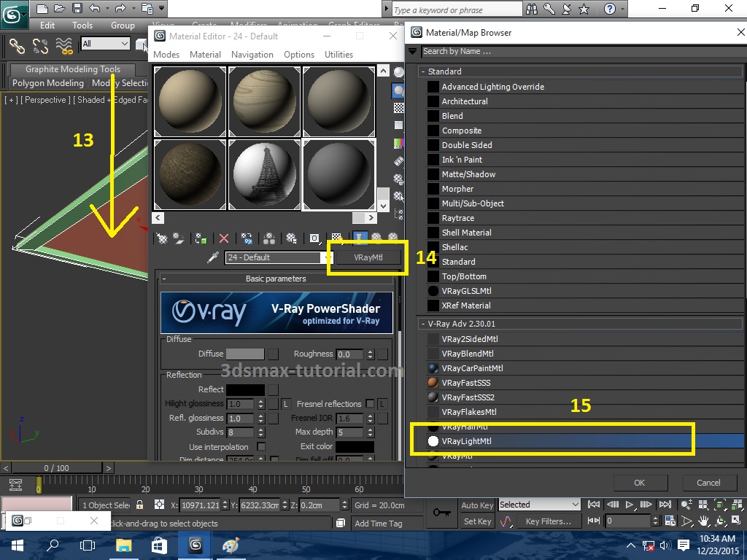Collapse the Standard materials group
The height and width of the screenshot is (560, 747).
point(423,71)
